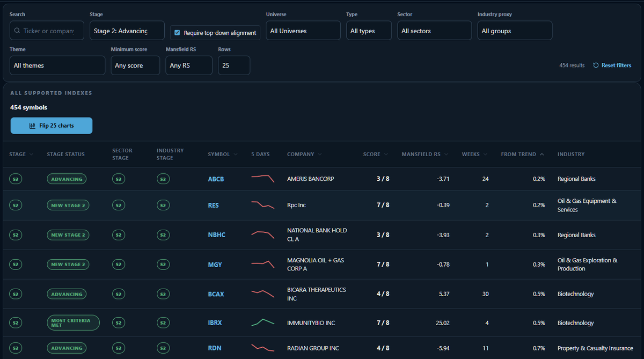Screen dimensions: 644x359
Task: Click the Property & Casualty Insurance industry
Action: (595, 348)
